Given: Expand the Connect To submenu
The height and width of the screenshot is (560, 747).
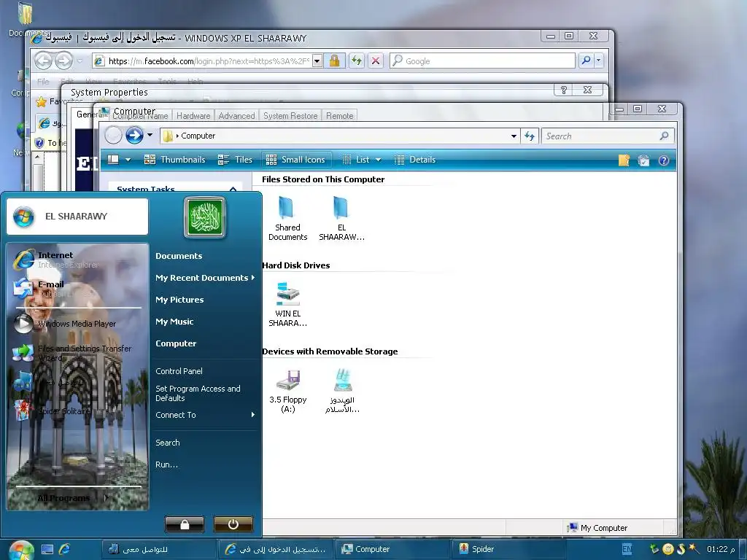Looking at the screenshot, I should click(252, 415).
